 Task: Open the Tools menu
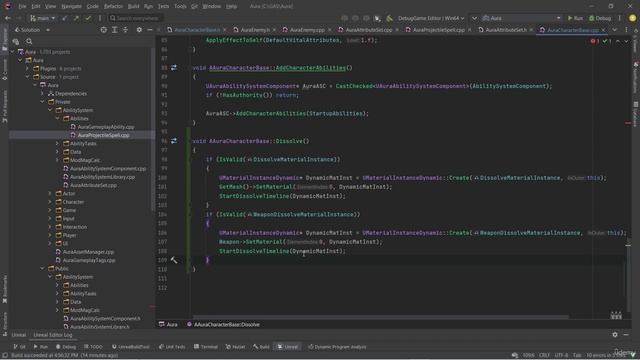(x=180, y=7)
